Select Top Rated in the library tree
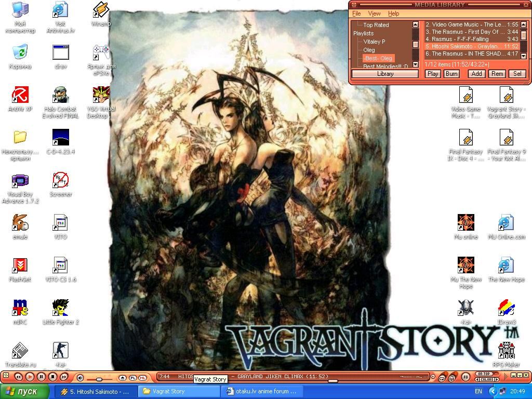 coord(376,25)
